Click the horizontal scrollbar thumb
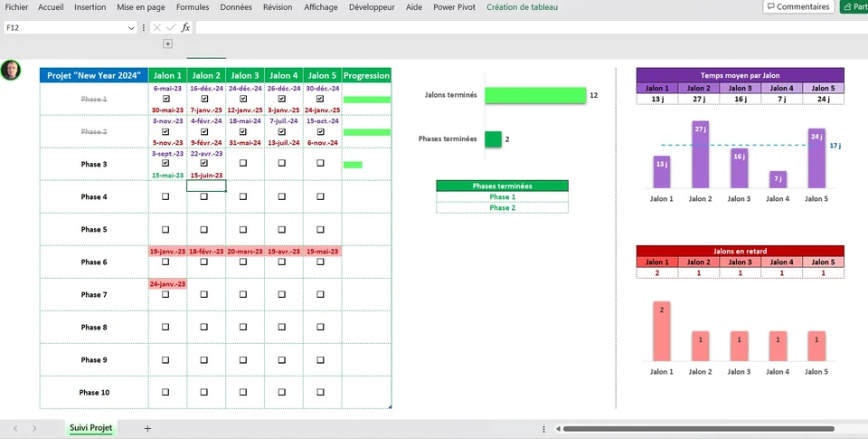The width and height of the screenshot is (868, 439). 699,428
